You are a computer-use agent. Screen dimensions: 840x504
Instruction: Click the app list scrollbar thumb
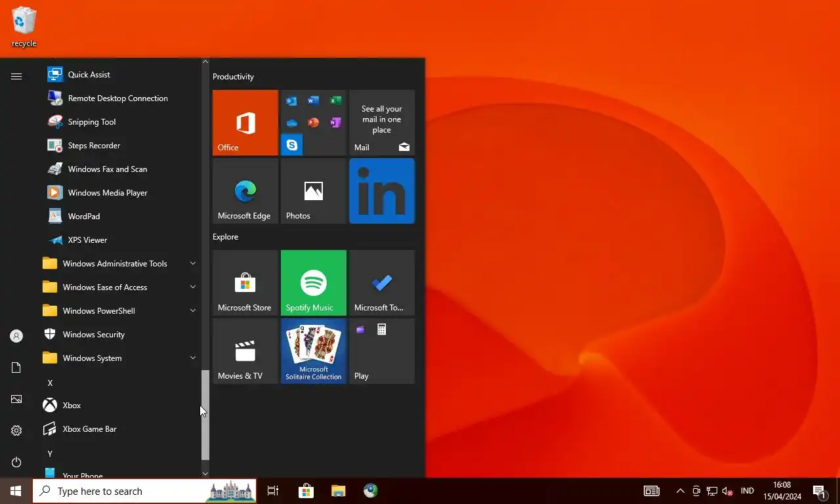[x=205, y=415]
